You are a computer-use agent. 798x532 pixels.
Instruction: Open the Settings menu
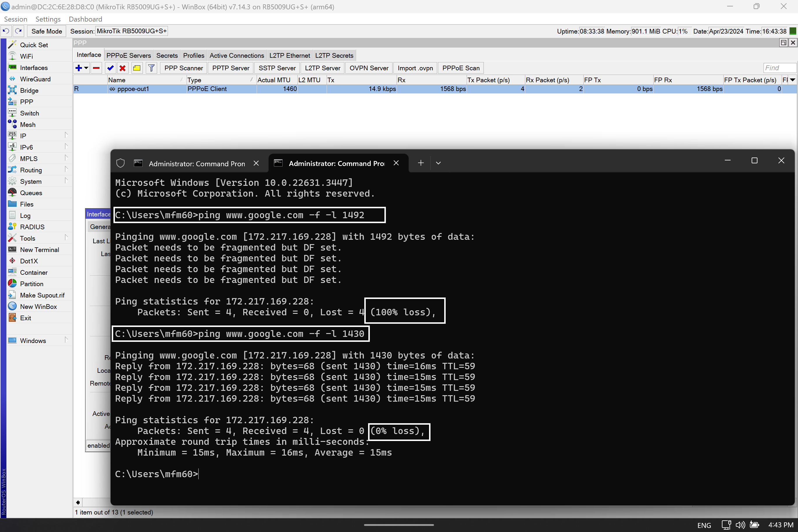click(48, 19)
